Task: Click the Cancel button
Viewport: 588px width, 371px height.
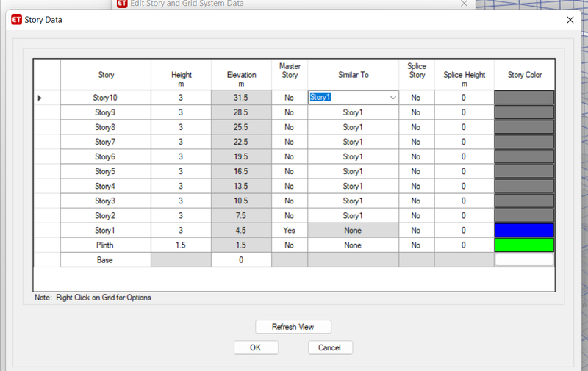Action: tap(330, 347)
